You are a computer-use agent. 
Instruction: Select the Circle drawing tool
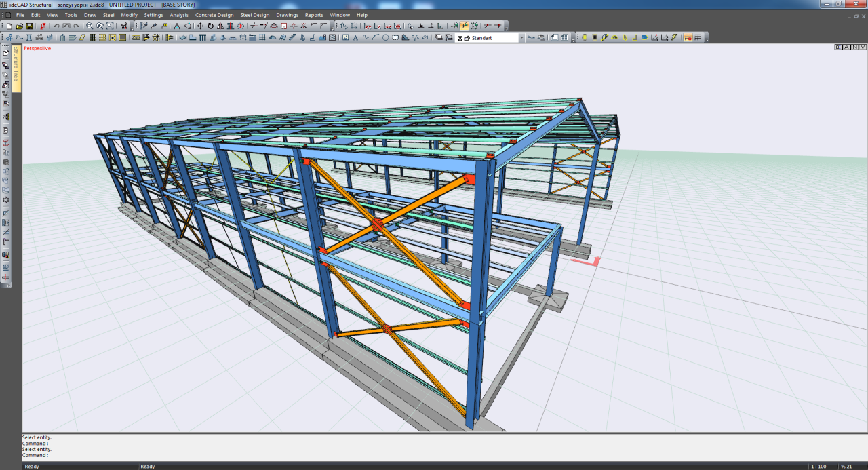point(385,38)
